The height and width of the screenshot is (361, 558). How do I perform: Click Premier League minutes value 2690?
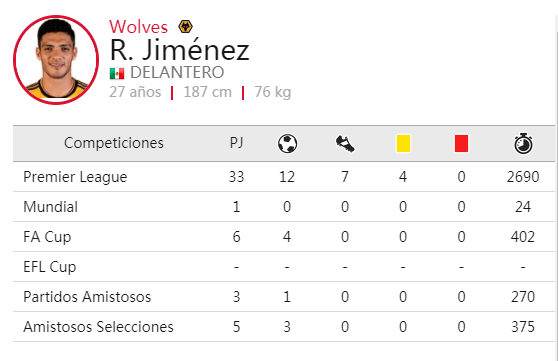coord(523,177)
